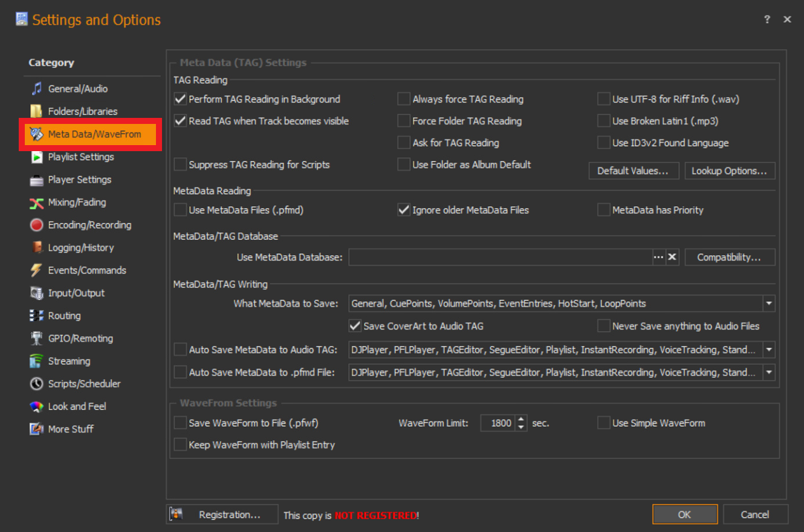
Task: Open Auto Save MetaData to Audio TAG dropdown
Action: [x=768, y=349]
